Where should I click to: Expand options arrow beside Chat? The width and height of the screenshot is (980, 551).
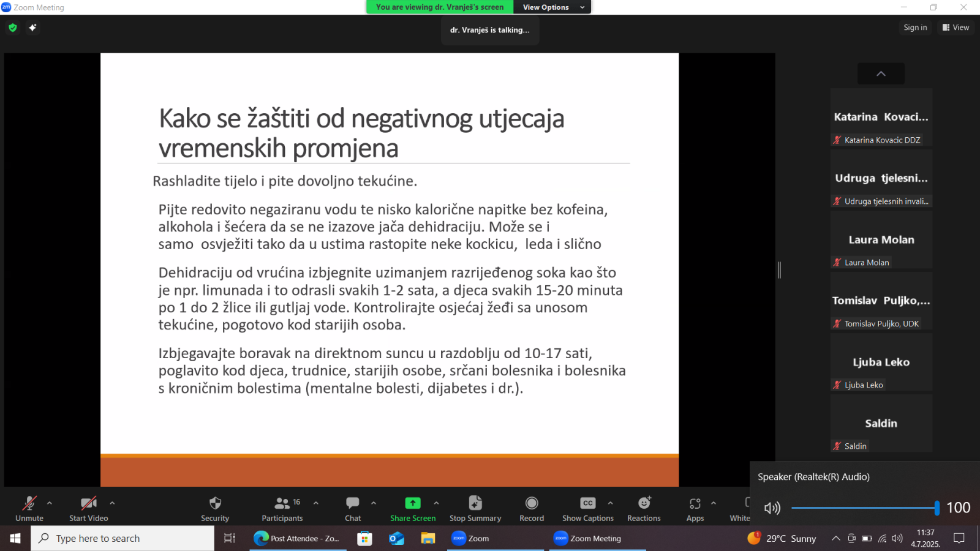(374, 503)
